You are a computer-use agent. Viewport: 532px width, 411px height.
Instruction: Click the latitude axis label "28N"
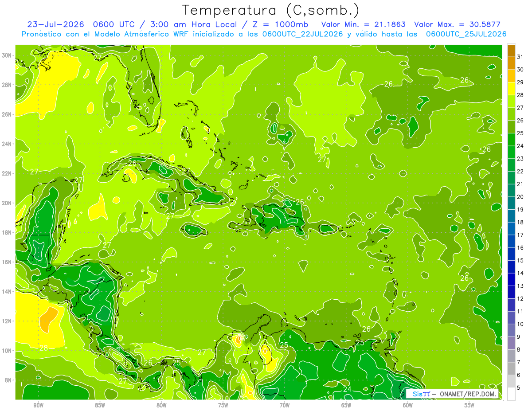pos(7,85)
